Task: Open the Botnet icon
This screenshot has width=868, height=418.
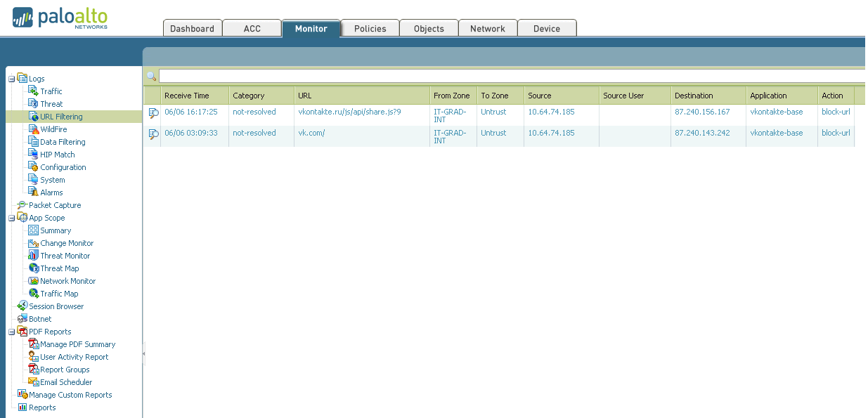Action: click(x=22, y=318)
